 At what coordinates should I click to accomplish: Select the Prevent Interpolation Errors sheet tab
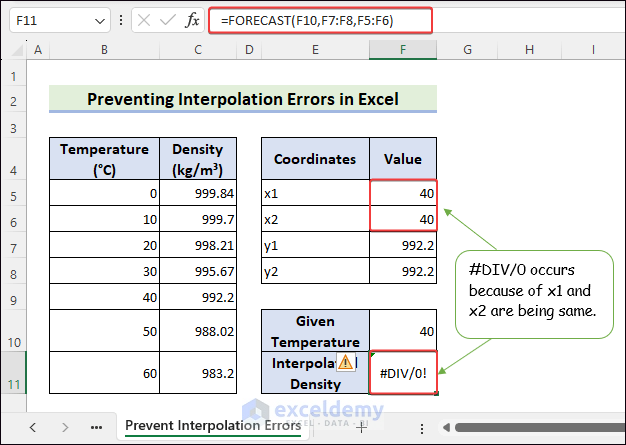213,426
